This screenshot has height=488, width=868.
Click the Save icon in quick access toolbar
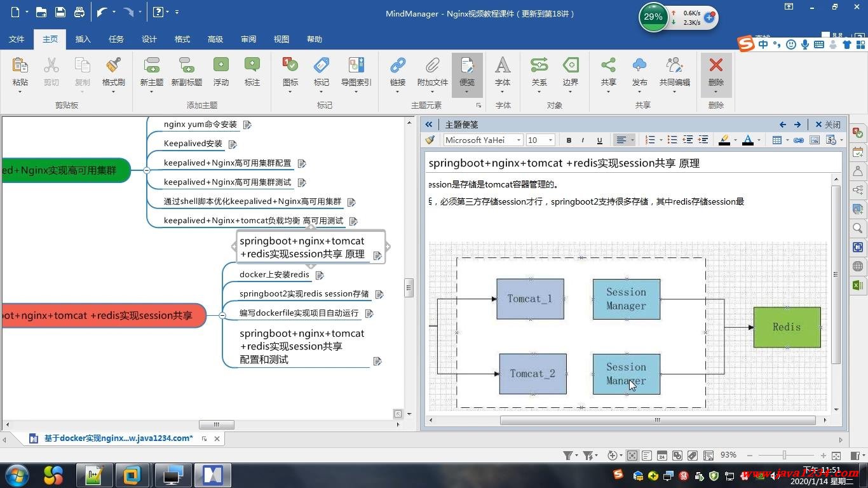pos(60,12)
